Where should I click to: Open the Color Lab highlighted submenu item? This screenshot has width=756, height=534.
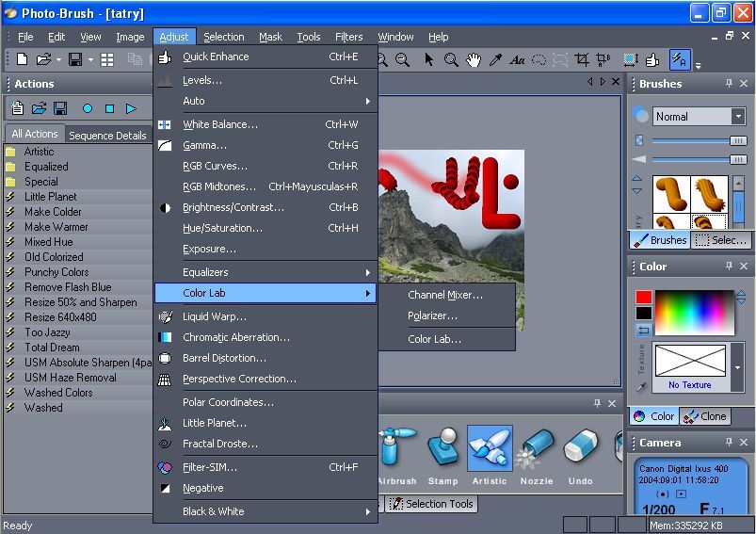pos(265,293)
